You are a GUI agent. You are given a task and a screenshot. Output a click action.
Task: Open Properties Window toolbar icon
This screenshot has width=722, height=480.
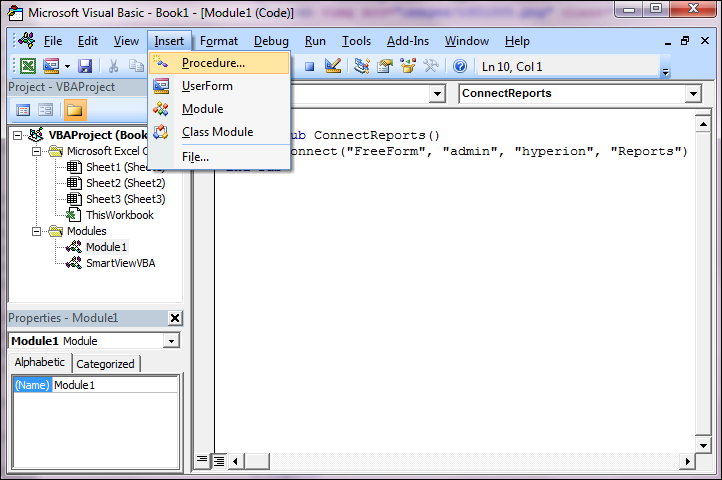(385, 66)
